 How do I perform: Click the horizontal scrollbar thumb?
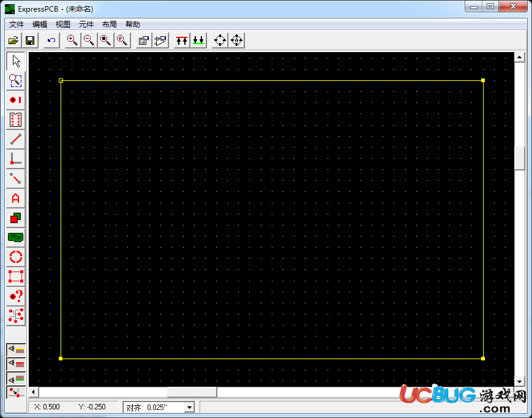click(192, 392)
